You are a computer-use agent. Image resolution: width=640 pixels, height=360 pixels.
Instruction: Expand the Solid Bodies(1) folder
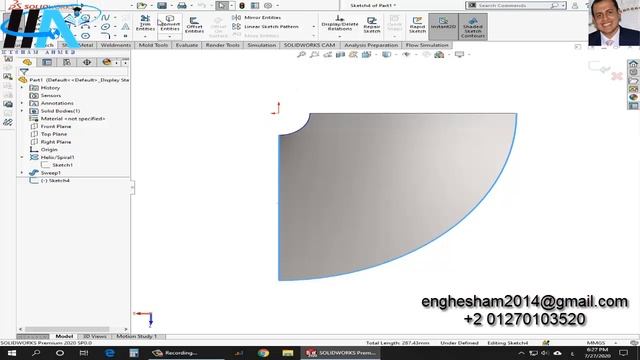(x=22, y=111)
